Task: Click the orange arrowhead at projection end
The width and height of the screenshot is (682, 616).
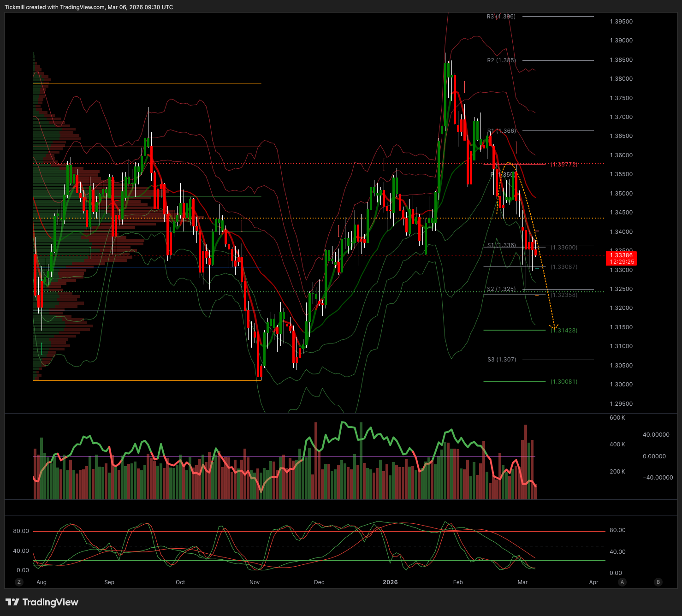Action: coord(555,327)
